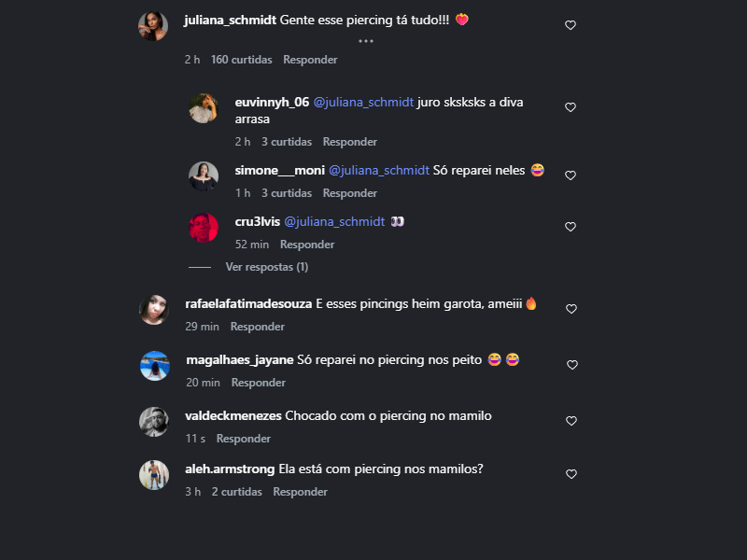Open cru3lvis's red avatar
747x560 pixels.
coord(204,228)
